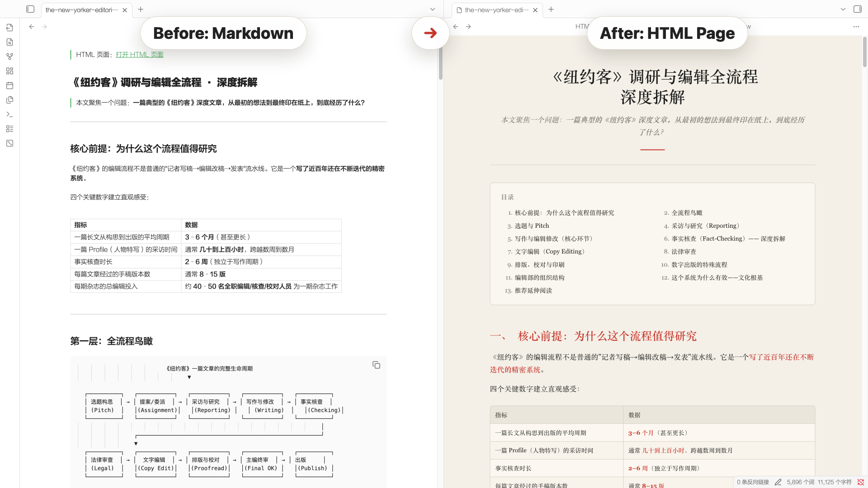
Task: Go back in the left Markdown pane
Action: tap(32, 27)
